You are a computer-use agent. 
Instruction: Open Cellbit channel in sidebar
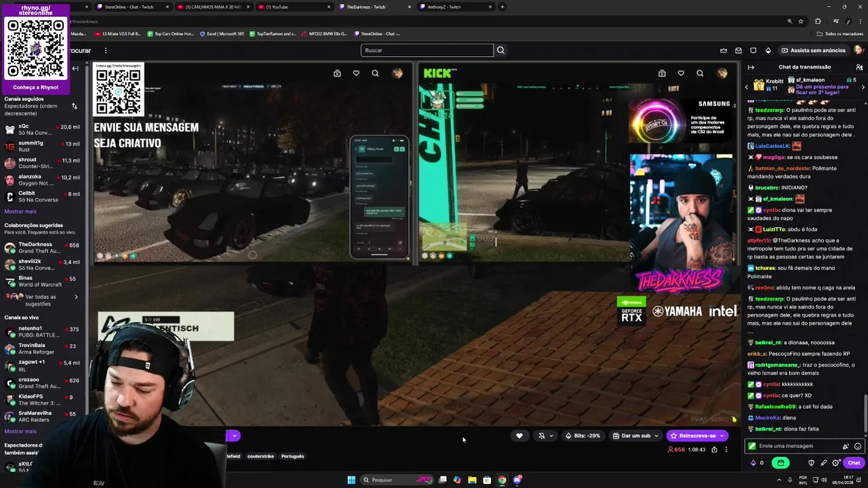(42, 197)
